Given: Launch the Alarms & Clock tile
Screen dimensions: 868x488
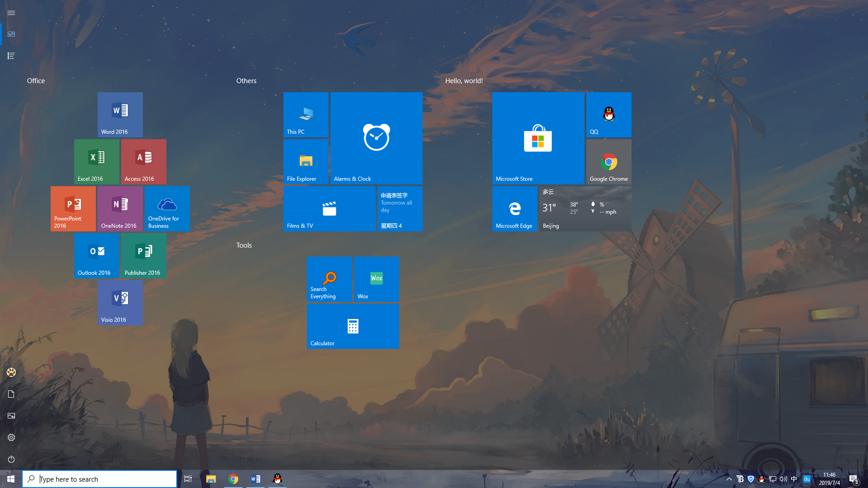Looking at the screenshot, I should tap(376, 138).
